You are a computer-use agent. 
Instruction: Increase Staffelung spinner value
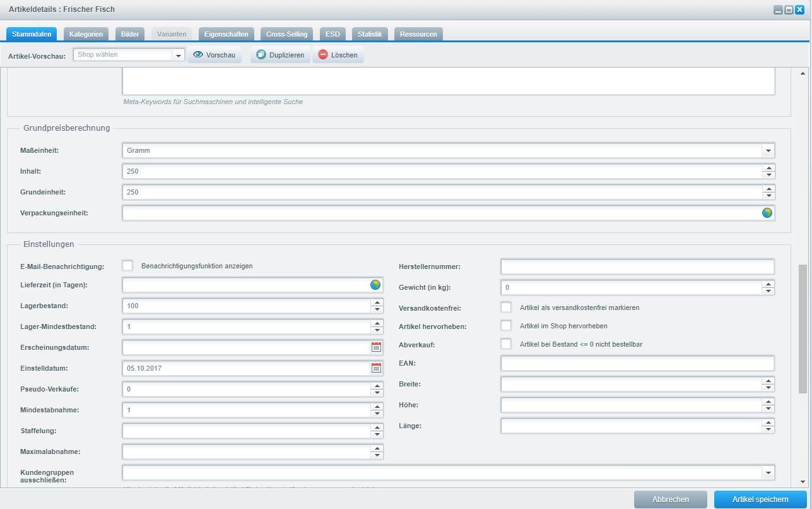tap(377, 428)
